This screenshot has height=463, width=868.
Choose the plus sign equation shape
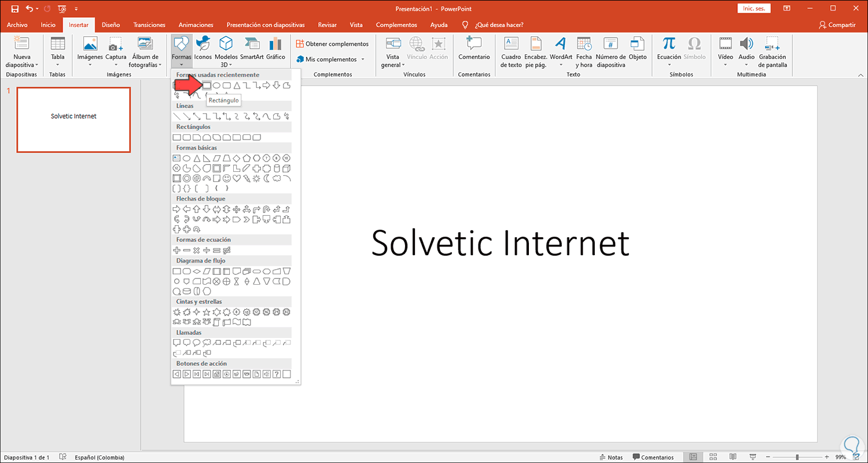coord(177,250)
